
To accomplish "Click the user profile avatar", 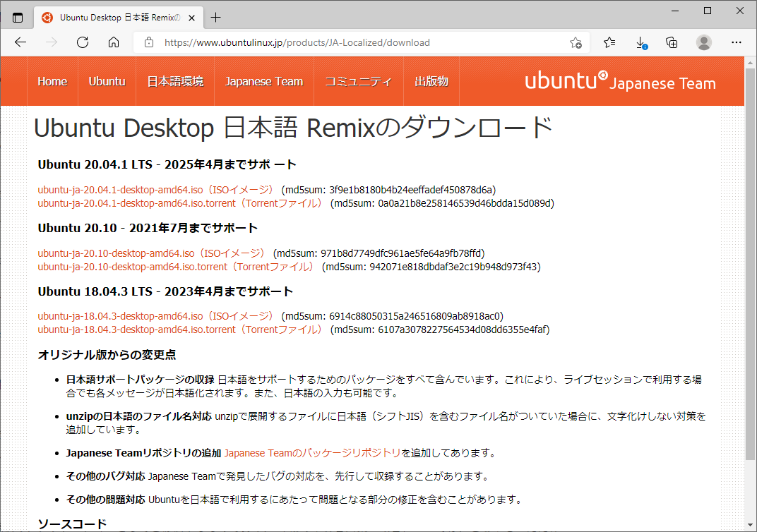I will click(704, 42).
